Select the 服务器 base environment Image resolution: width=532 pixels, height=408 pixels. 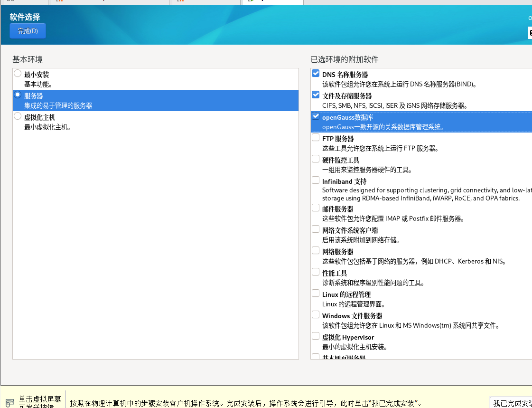pos(18,94)
